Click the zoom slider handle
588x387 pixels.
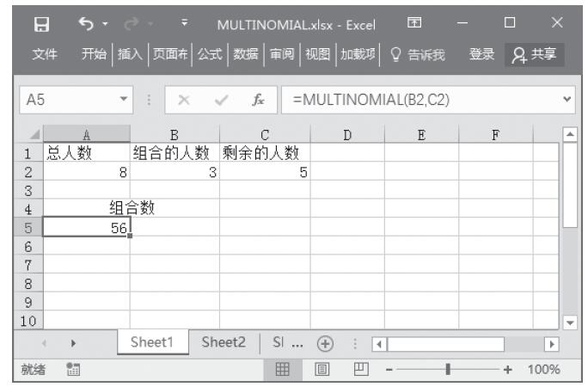[447, 370]
